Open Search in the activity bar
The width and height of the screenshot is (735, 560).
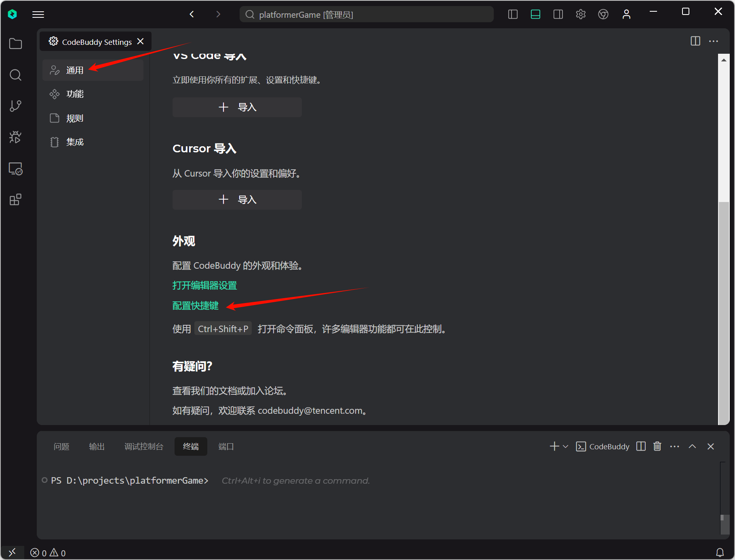coord(15,75)
